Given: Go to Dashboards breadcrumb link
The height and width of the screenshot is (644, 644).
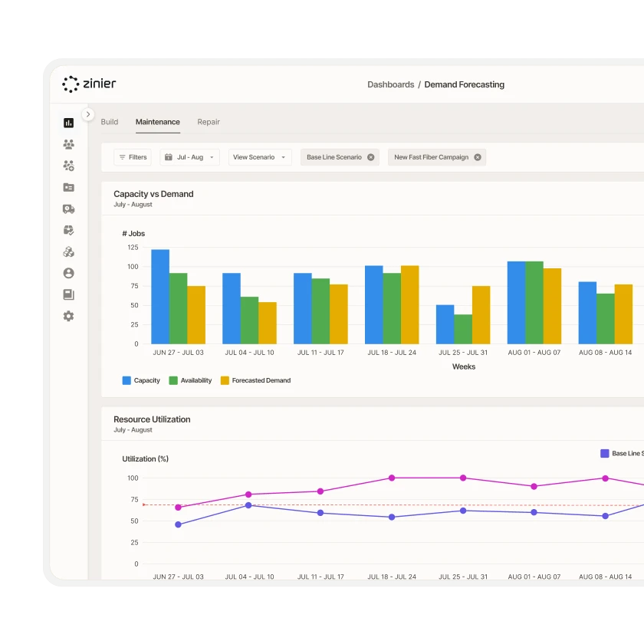Looking at the screenshot, I should tap(390, 84).
